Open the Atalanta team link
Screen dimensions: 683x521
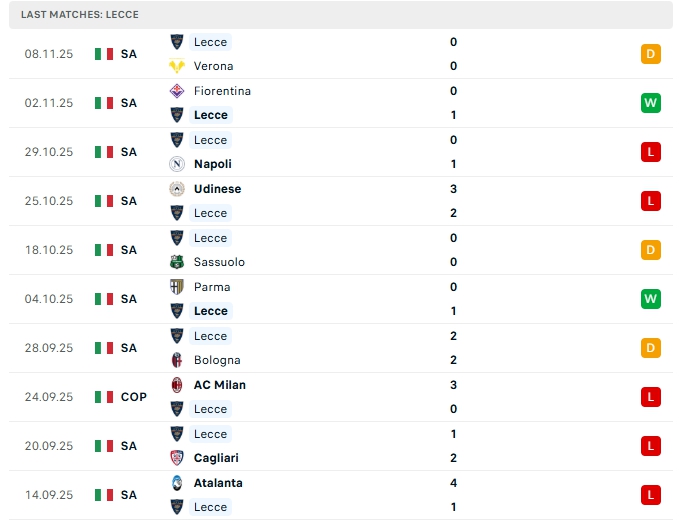click(x=218, y=483)
